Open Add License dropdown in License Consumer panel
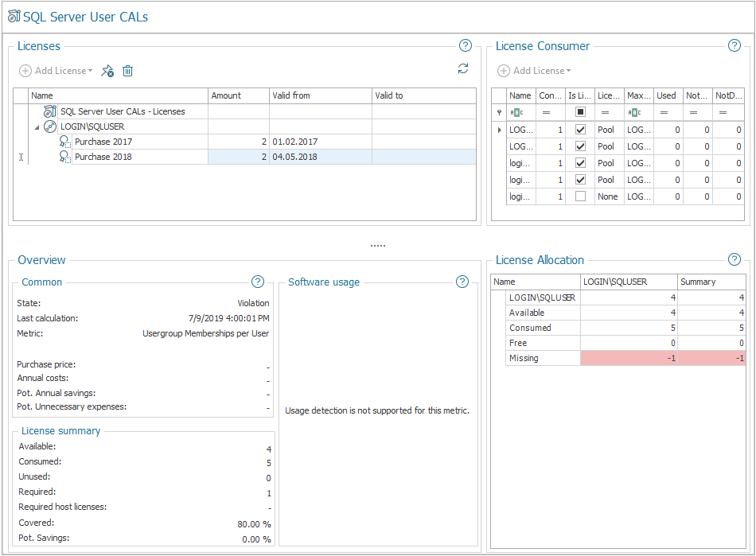Viewport: 756px width, 556px height. pyautogui.click(x=534, y=71)
